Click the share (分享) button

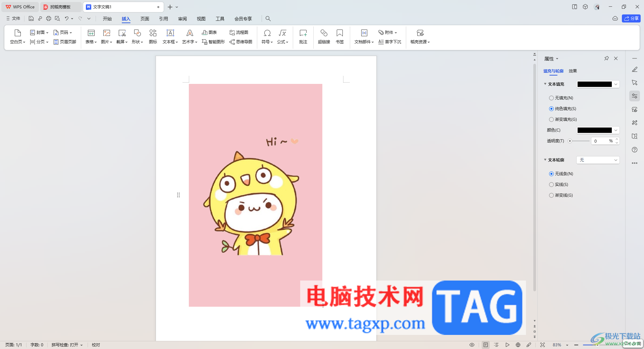pyautogui.click(x=631, y=18)
